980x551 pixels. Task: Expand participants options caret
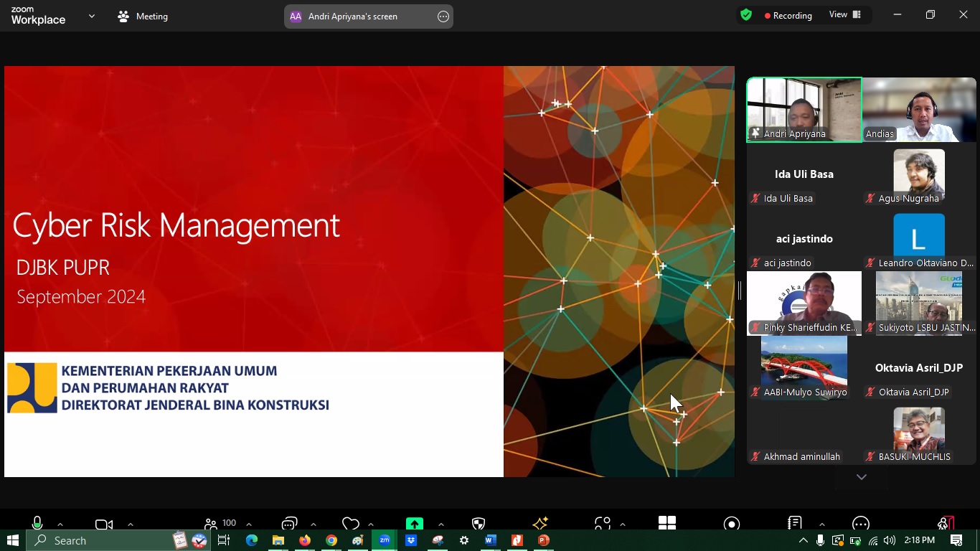pyautogui.click(x=249, y=524)
